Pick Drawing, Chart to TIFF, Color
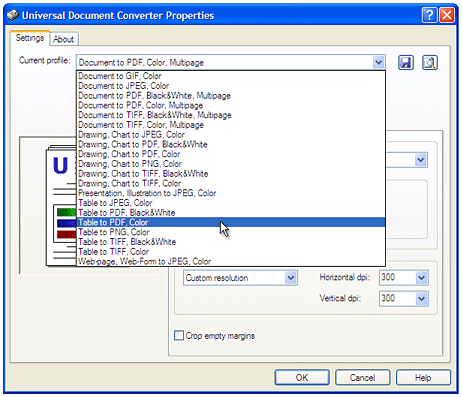This screenshot has height=397, width=462. click(x=231, y=183)
